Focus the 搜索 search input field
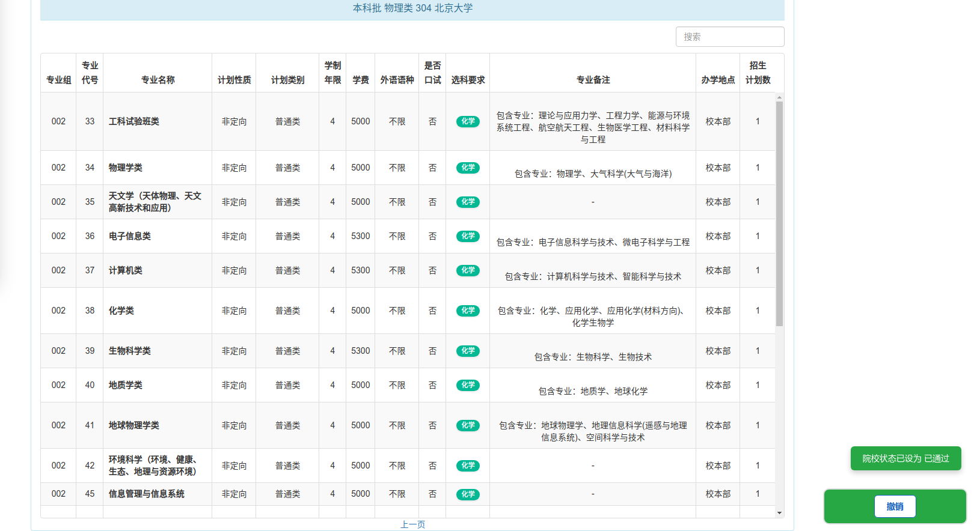This screenshot has width=980, height=531. point(730,37)
